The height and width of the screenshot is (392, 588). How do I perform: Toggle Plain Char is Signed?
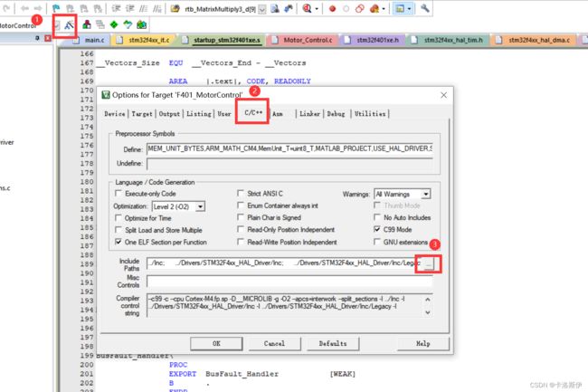tap(241, 217)
